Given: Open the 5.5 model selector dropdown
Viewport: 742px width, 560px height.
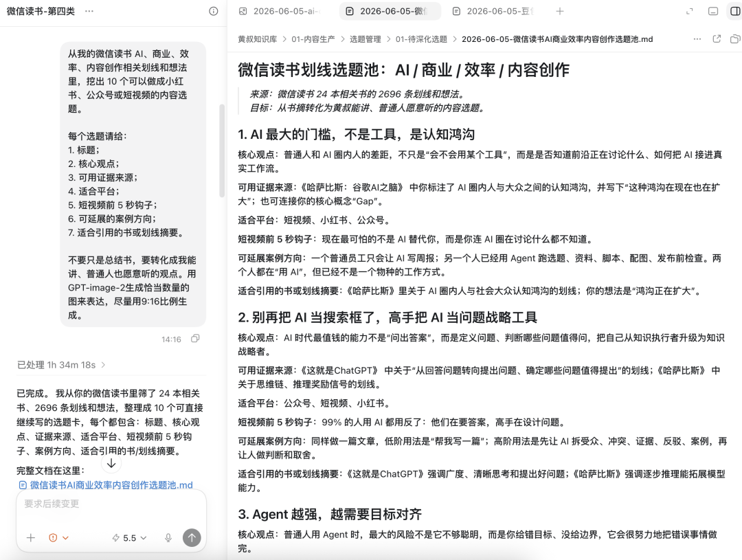Looking at the screenshot, I should click(129, 538).
